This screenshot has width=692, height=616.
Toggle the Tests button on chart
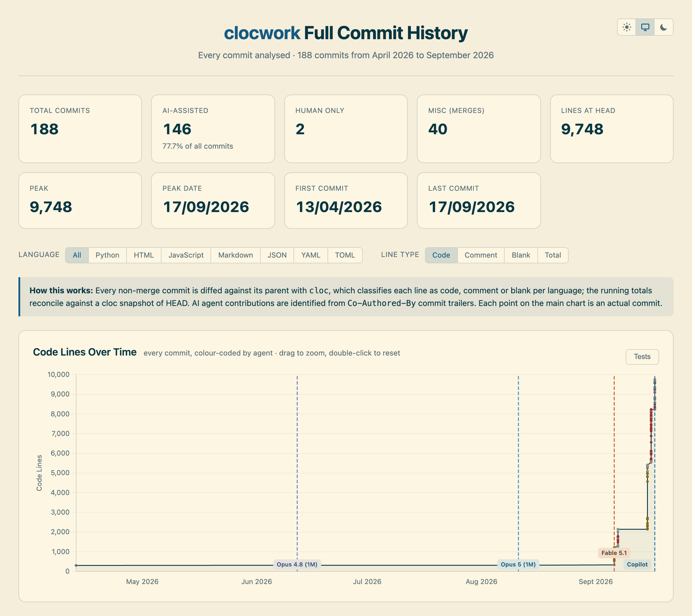pos(642,357)
